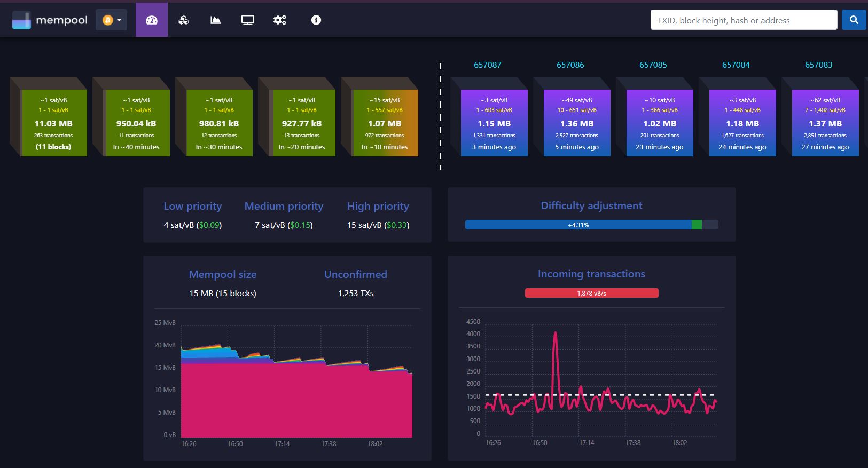The width and height of the screenshot is (868, 468).
Task: Click the Difficulty adjustment progress bar
Action: tap(592, 225)
